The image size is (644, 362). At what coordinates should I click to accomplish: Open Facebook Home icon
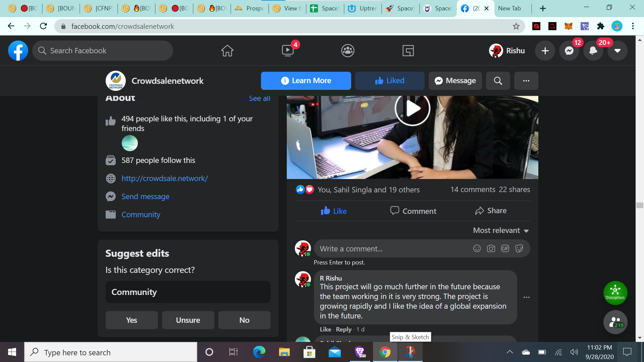[x=227, y=51]
